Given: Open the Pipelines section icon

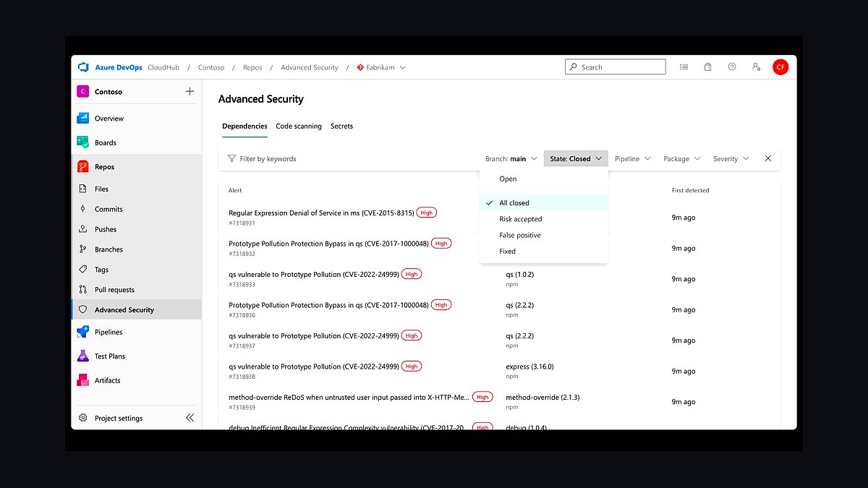Looking at the screenshot, I should (x=83, y=332).
